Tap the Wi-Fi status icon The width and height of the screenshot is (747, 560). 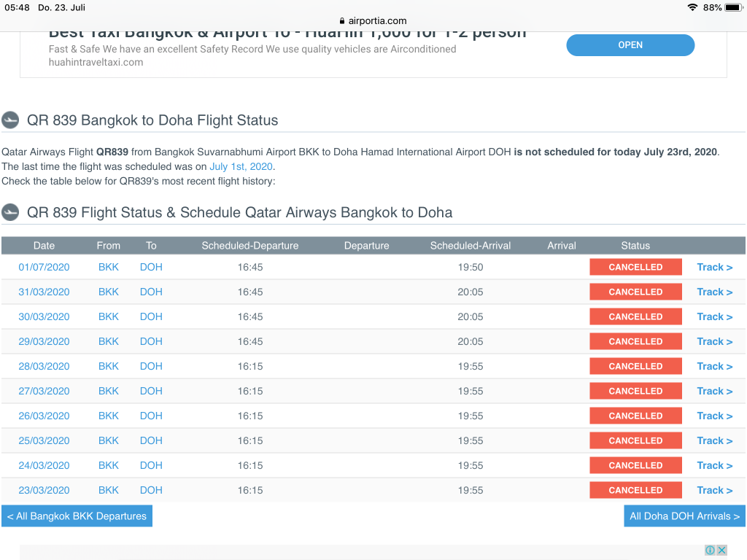692,7
